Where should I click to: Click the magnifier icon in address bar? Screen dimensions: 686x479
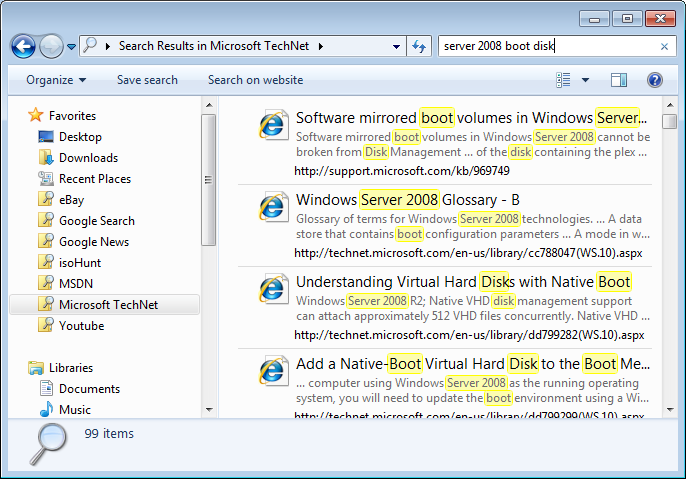90,45
